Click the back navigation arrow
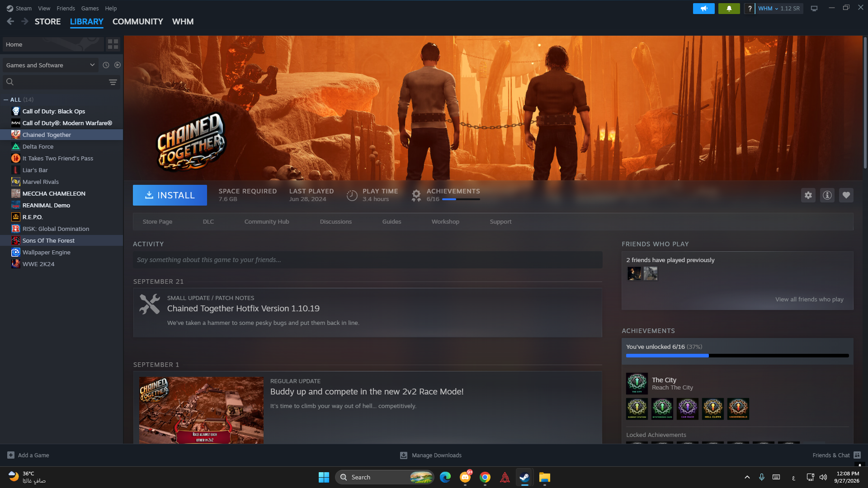Viewport: 868px width, 488px height. pyautogui.click(x=10, y=21)
